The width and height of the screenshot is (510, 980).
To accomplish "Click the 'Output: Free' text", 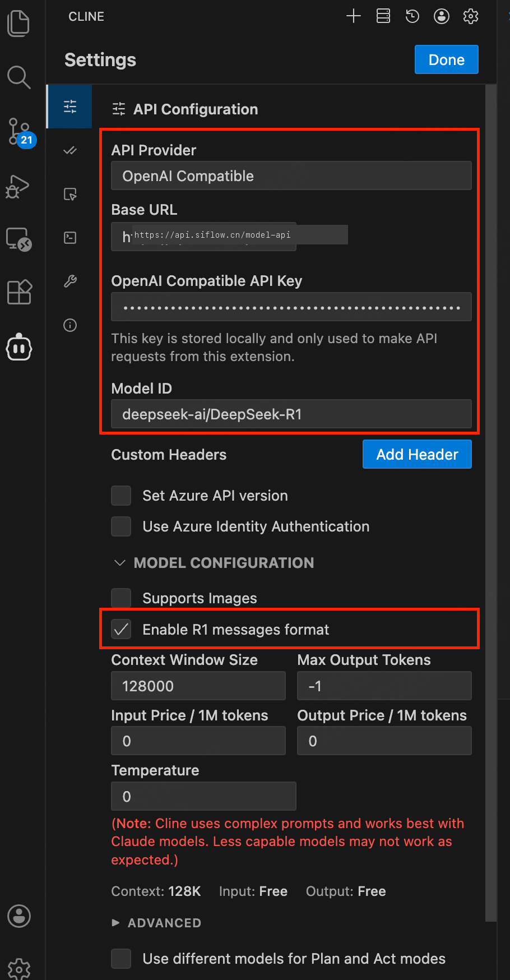I will coord(346,891).
